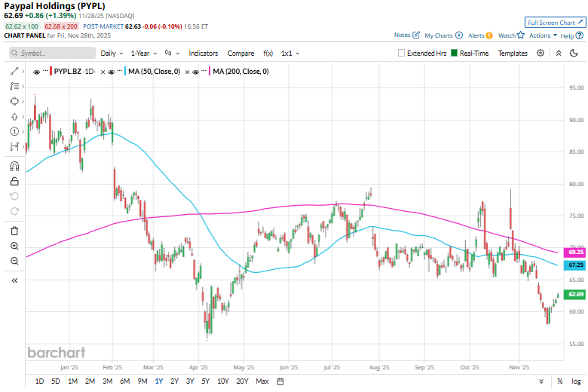Zoom out using the magnifier minus icon

[14, 261]
